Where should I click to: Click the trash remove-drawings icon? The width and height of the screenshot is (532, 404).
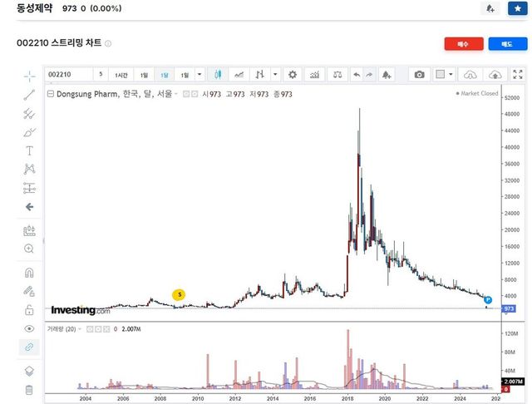(x=29, y=390)
